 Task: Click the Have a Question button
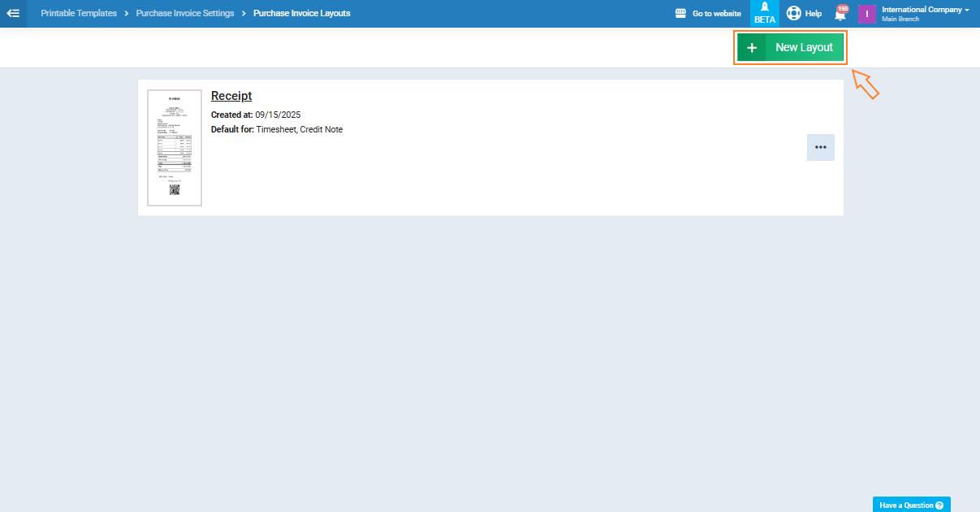click(906, 505)
